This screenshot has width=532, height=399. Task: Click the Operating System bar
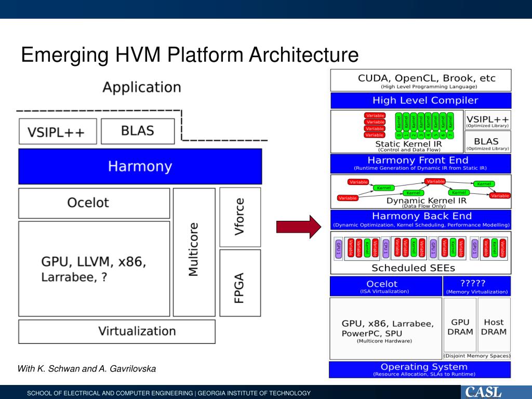coord(420,369)
